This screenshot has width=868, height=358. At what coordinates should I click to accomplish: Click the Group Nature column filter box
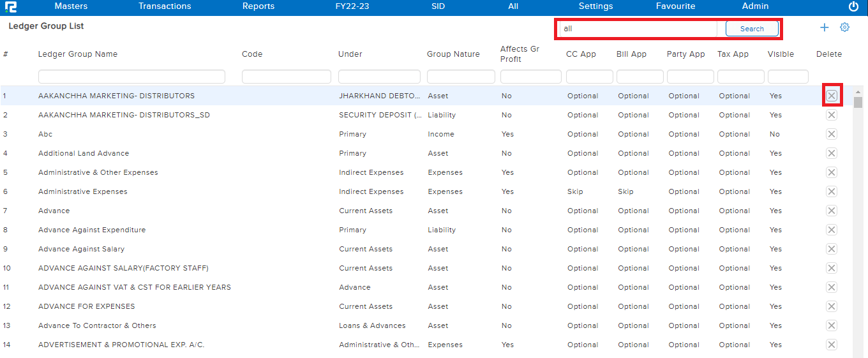click(461, 77)
